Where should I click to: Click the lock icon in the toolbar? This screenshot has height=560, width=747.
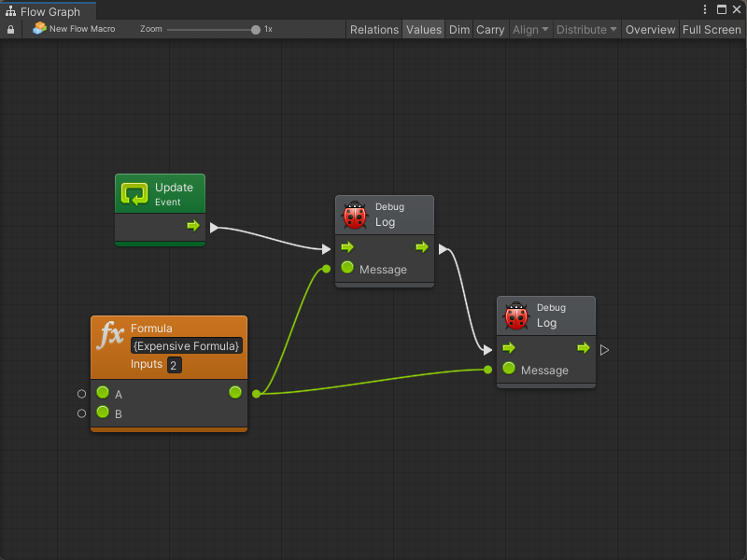10,30
